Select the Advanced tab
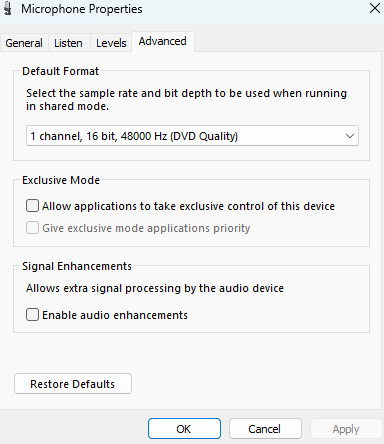 point(163,41)
